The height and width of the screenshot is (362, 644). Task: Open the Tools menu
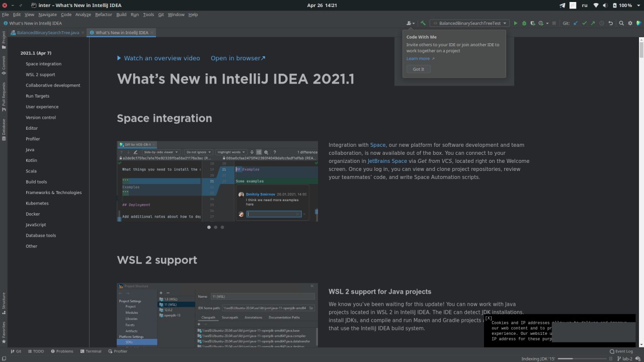[x=148, y=15]
